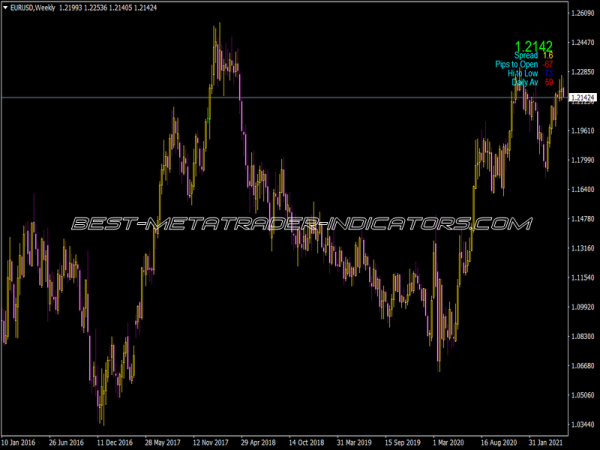The image size is (600, 450).
Task: Click the 1.26090 level on price scale
Action: pyautogui.click(x=582, y=13)
